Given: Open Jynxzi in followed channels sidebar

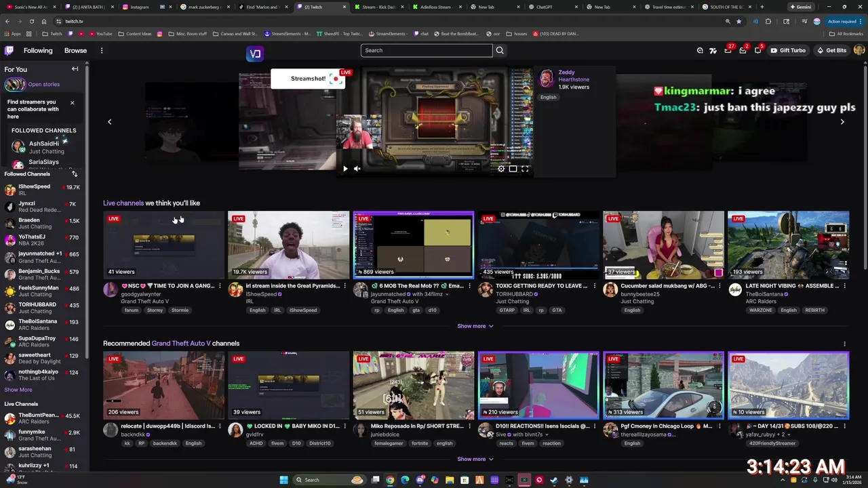Looking at the screenshot, I should 43,207.
